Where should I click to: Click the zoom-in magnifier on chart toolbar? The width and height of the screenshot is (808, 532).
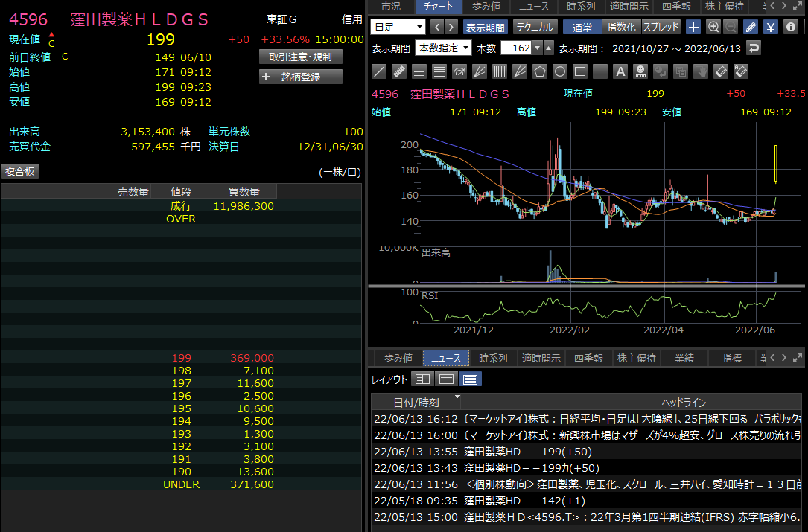click(713, 28)
